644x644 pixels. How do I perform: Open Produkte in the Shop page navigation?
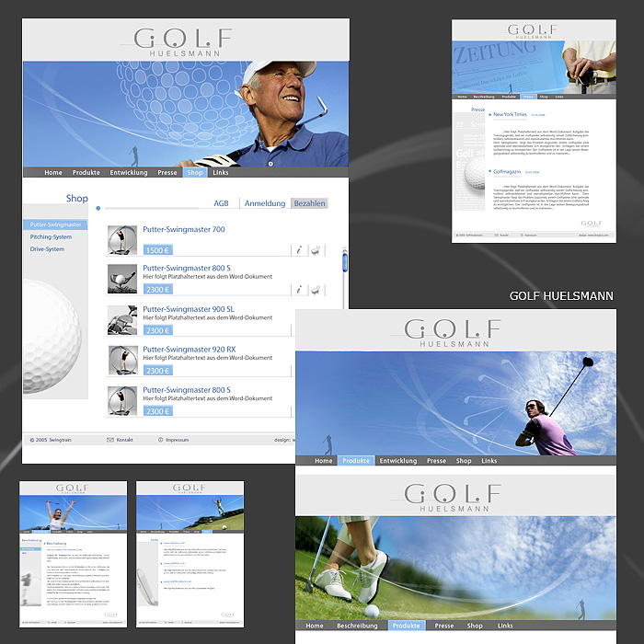(86, 173)
